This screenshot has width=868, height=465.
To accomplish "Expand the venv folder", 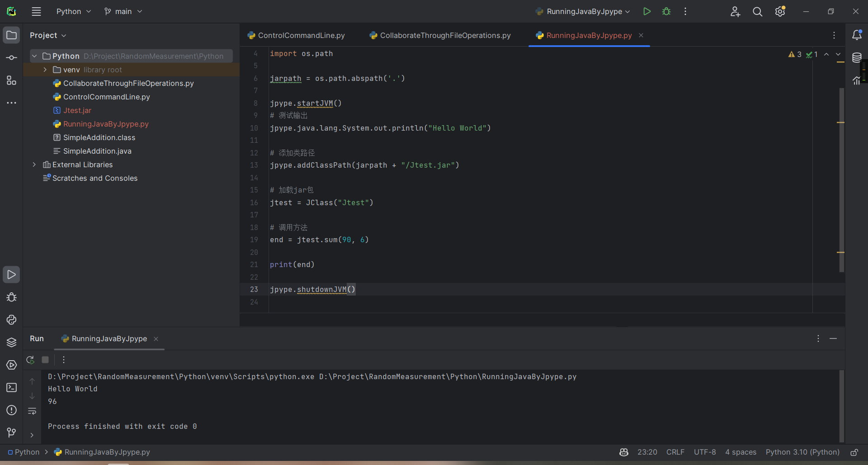I will tap(45, 70).
